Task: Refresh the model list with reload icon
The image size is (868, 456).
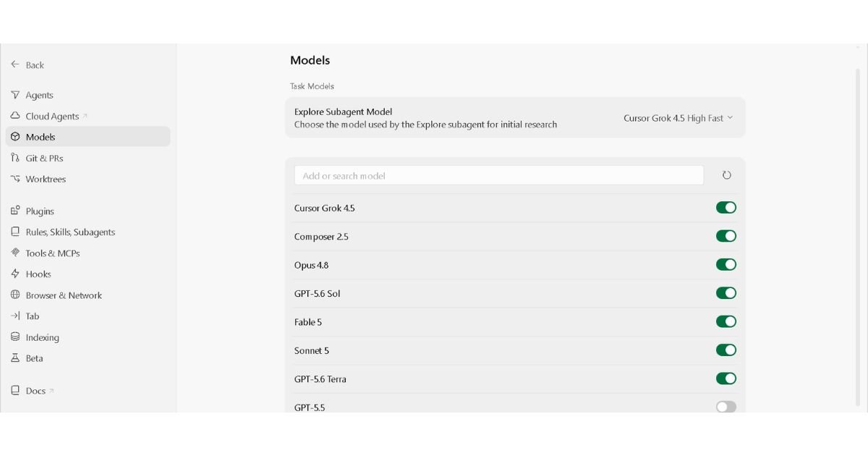Action: [x=726, y=175]
